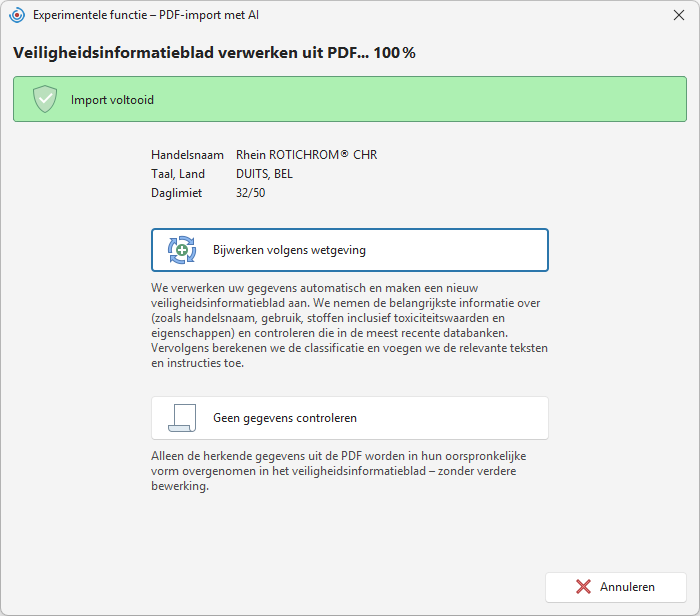700x616 pixels.
Task: Choose Geen gegevens controleren option
Action: pos(350,418)
